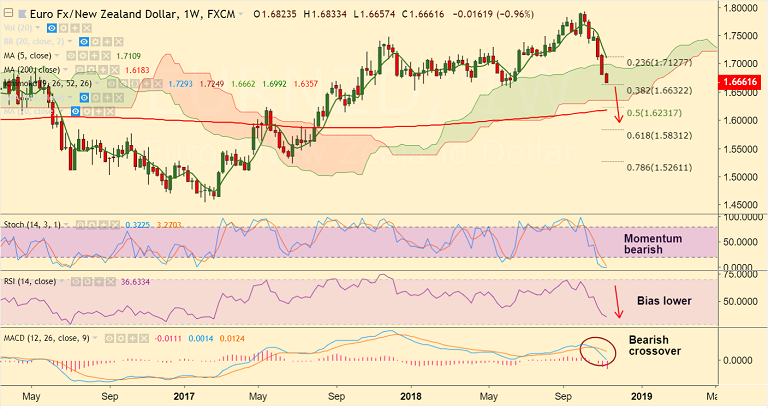
Task: Open settings gear for Stoch (14, 3, 1)
Action: [92, 225]
